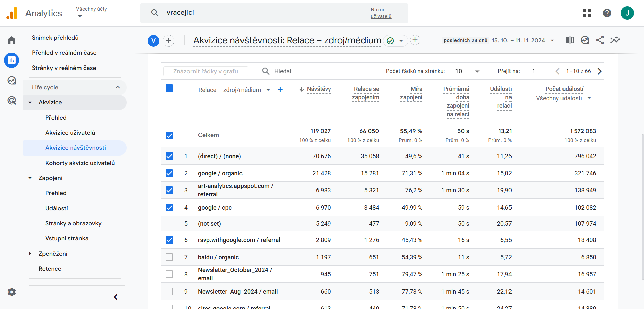Screen dimensions: 644x309
Task: Expand the Zpeněžení tree node
Action: coord(30,254)
